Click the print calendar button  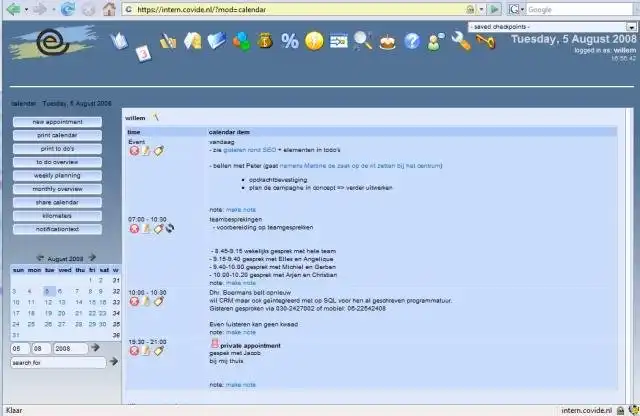click(58, 136)
